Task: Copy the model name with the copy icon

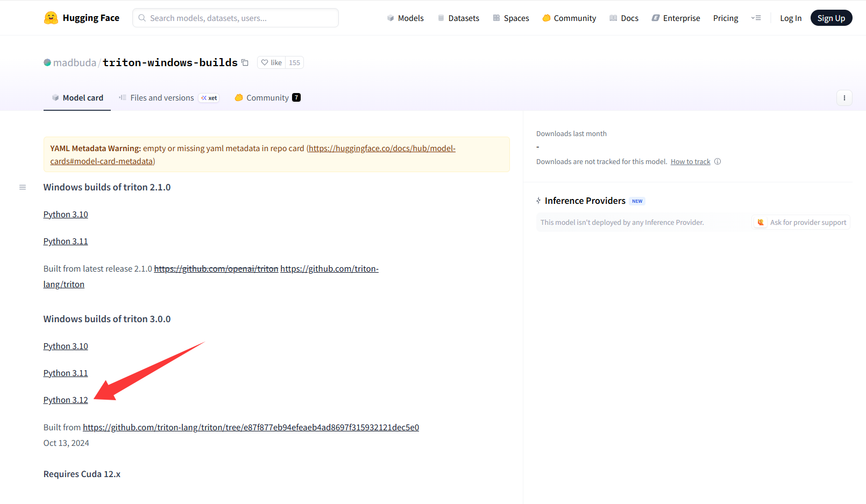Action: 245,62
